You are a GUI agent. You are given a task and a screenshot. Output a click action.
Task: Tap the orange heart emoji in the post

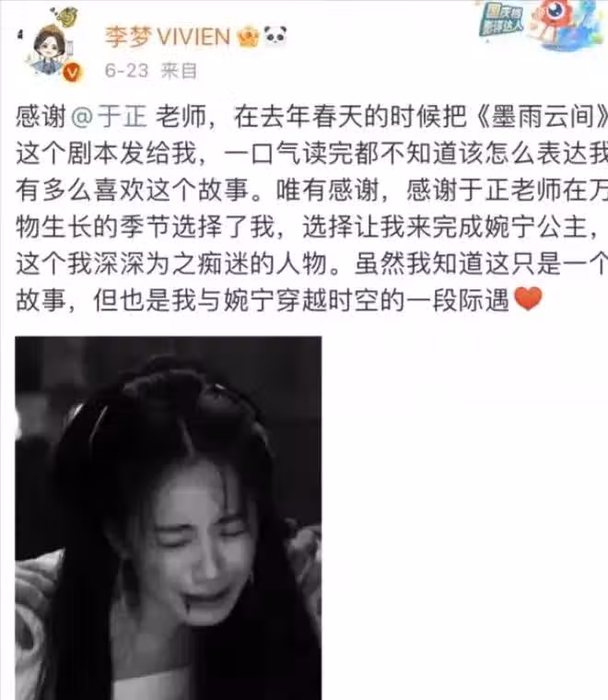click(528, 298)
